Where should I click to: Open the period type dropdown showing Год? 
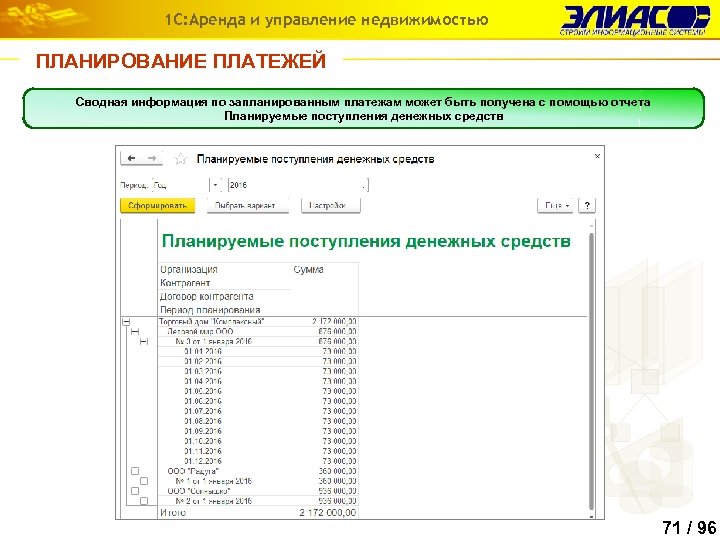point(215,185)
